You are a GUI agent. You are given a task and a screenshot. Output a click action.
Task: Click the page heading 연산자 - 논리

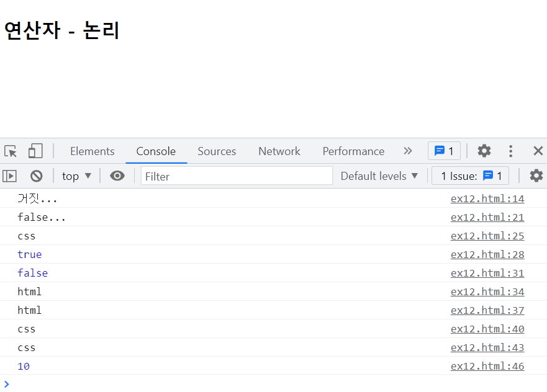click(x=62, y=30)
